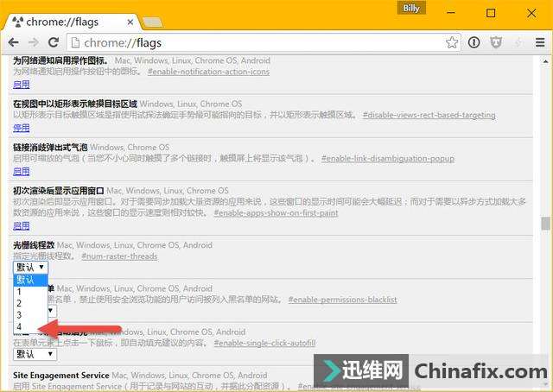
Task: Enable the apps show on first paint flag
Action: point(21,225)
